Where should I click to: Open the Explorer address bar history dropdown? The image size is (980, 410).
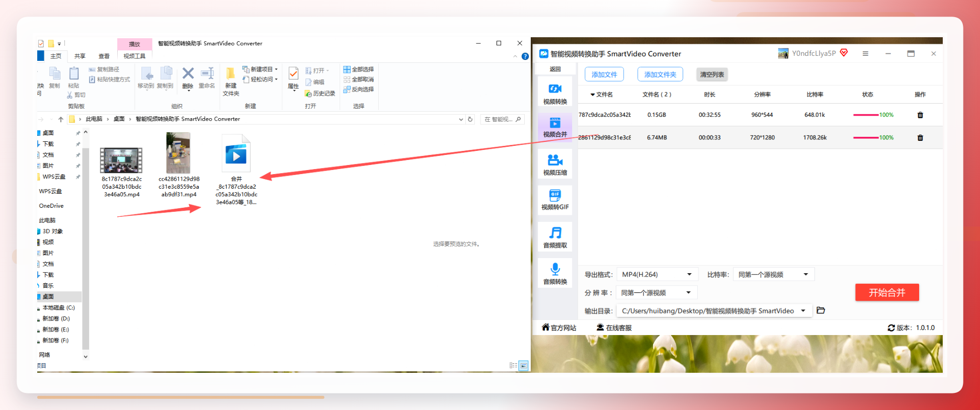(461, 119)
